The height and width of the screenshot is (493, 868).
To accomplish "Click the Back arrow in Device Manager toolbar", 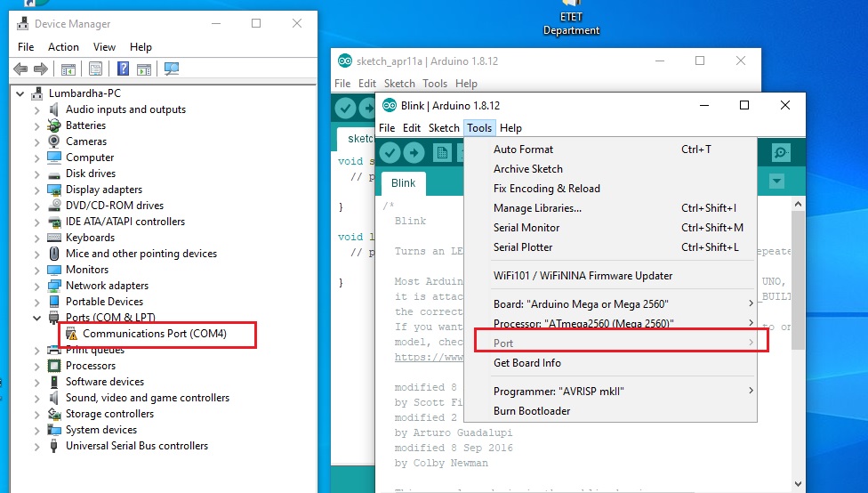I will (x=20, y=69).
